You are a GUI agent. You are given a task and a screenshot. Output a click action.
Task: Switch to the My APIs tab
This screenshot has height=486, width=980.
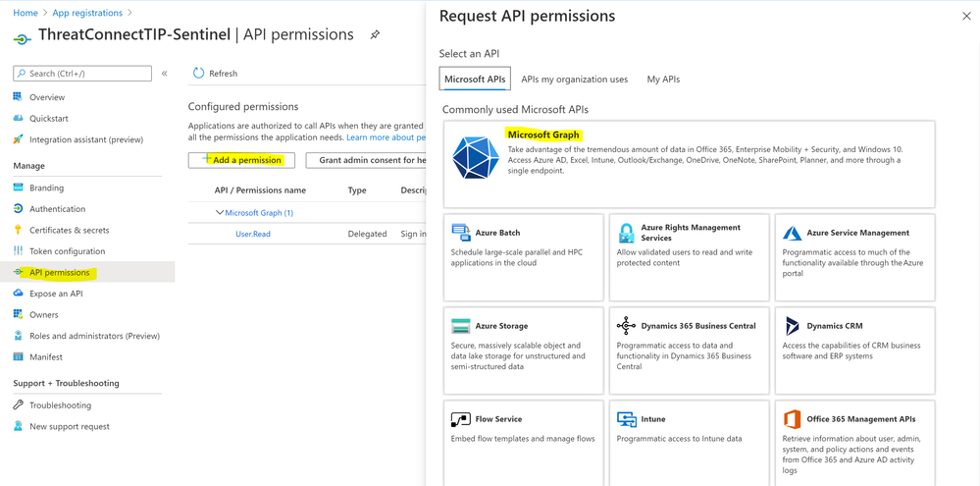tap(663, 80)
